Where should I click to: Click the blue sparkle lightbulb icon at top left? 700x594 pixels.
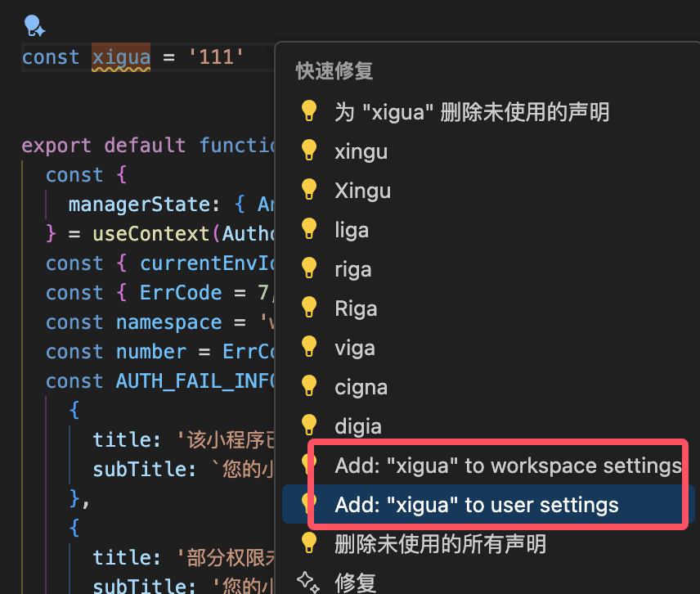point(33,25)
